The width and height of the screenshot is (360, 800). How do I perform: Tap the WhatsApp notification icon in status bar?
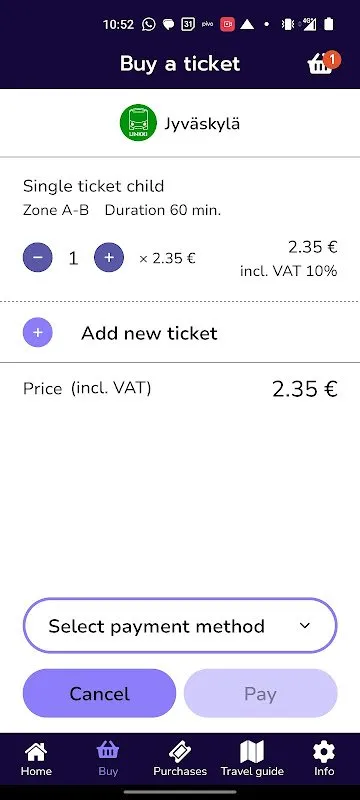click(148, 24)
